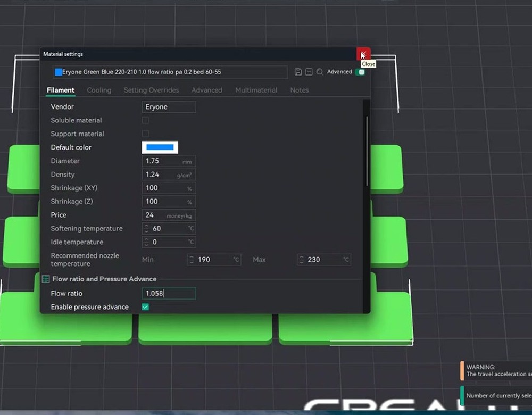Switch to the Cooling tab
This screenshot has width=532, height=415.
(x=99, y=90)
